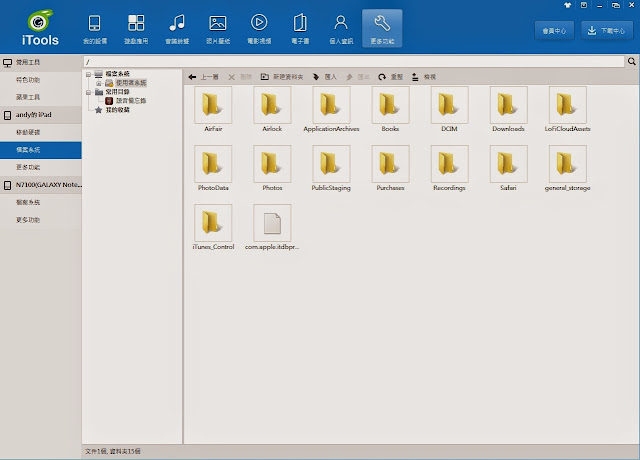Select the wrench more-functions tab

coord(382,27)
